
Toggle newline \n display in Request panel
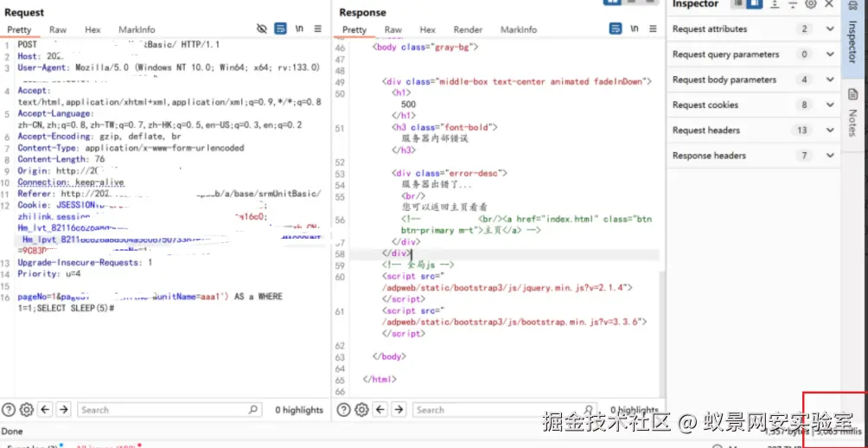pos(299,29)
